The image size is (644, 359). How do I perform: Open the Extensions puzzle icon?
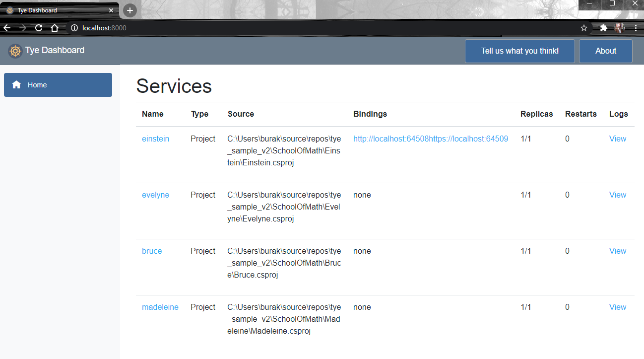(603, 28)
